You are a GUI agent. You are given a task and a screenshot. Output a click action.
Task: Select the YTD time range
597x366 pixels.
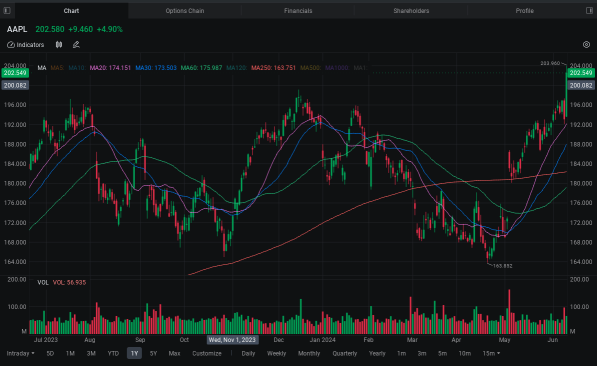click(x=113, y=353)
